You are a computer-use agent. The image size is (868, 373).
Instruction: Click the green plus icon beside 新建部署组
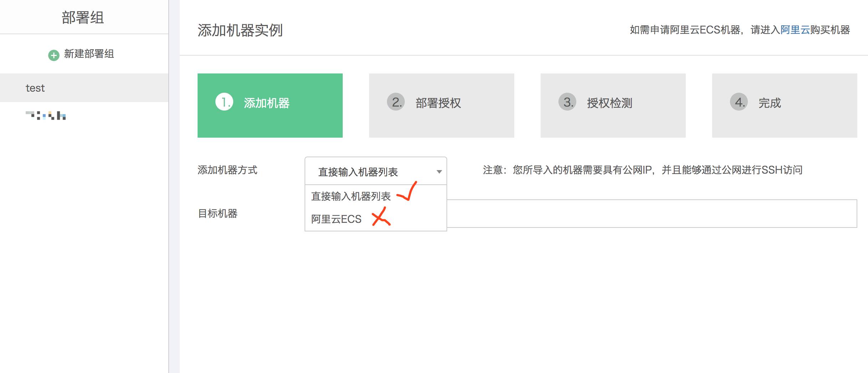coord(54,55)
